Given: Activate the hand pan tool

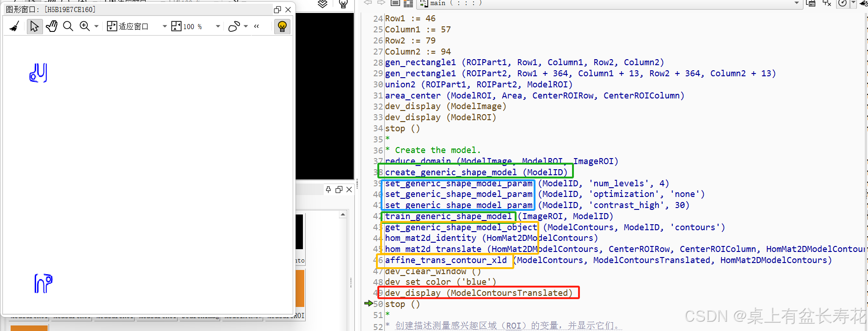Looking at the screenshot, I should (52, 26).
